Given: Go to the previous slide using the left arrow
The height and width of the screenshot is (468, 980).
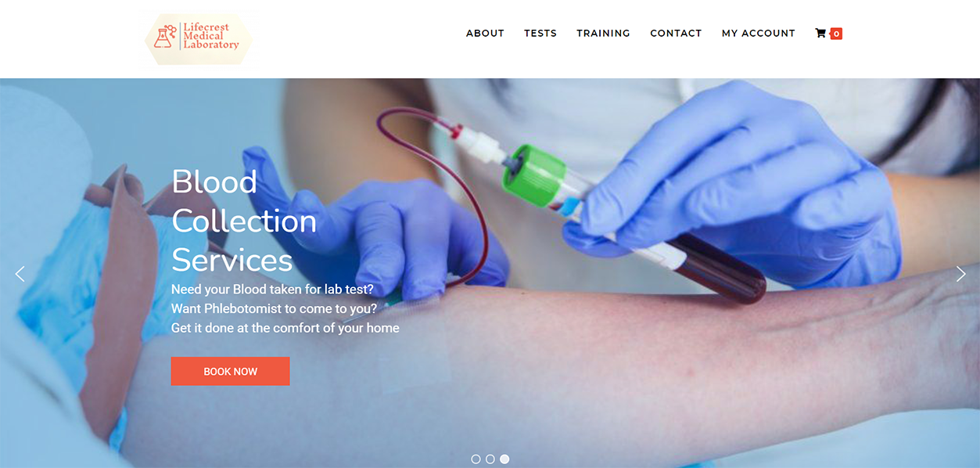Looking at the screenshot, I should click(x=20, y=274).
